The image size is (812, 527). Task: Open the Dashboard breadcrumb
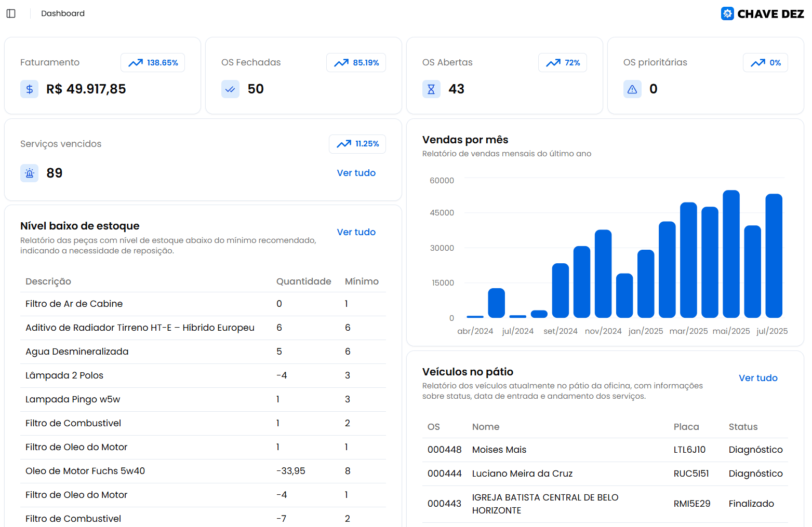(x=63, y=13)
